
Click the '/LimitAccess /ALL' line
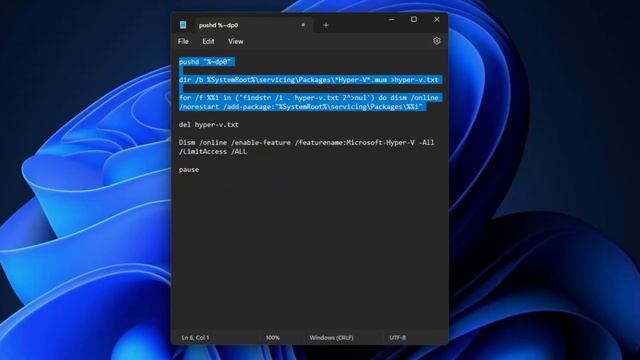point(213,151)
